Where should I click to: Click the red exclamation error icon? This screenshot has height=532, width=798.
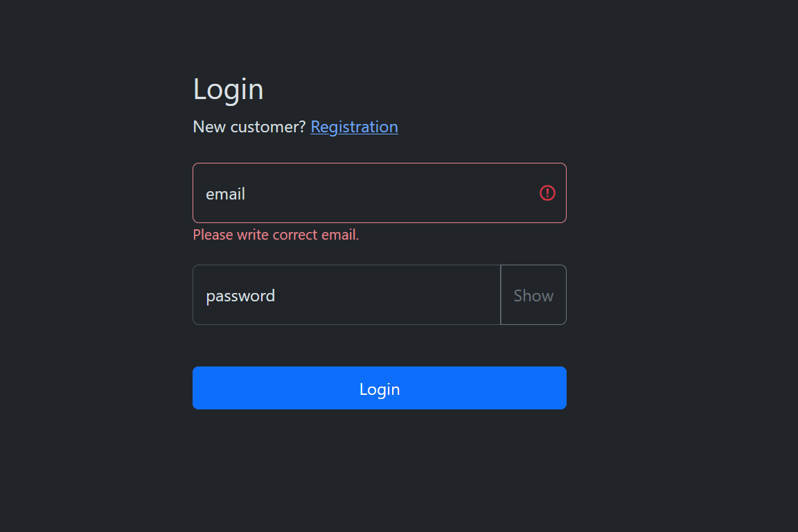click(547, 193)
